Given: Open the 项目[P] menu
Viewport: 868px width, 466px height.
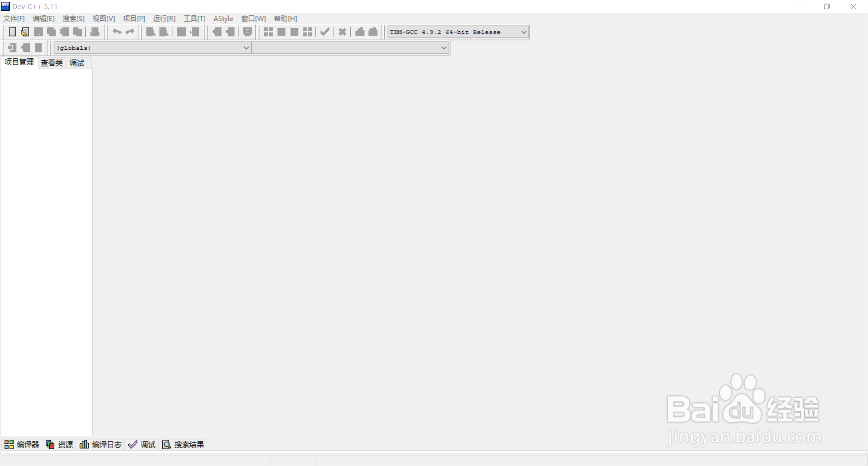Looking at the screenshot, I should [134, 19].
